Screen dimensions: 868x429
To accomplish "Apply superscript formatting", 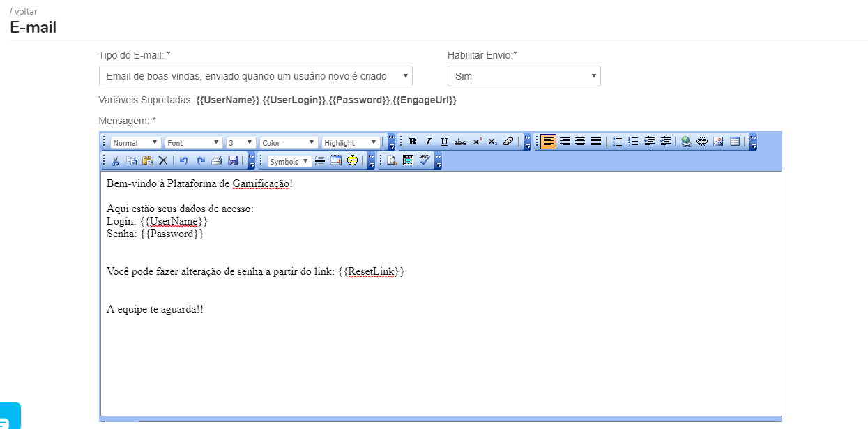I will tap(477, 142).
